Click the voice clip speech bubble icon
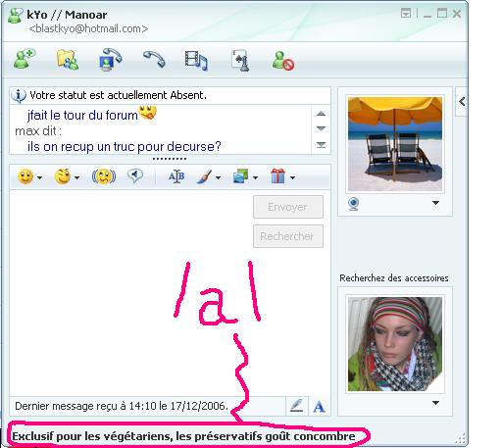 [x=135, y=175]
